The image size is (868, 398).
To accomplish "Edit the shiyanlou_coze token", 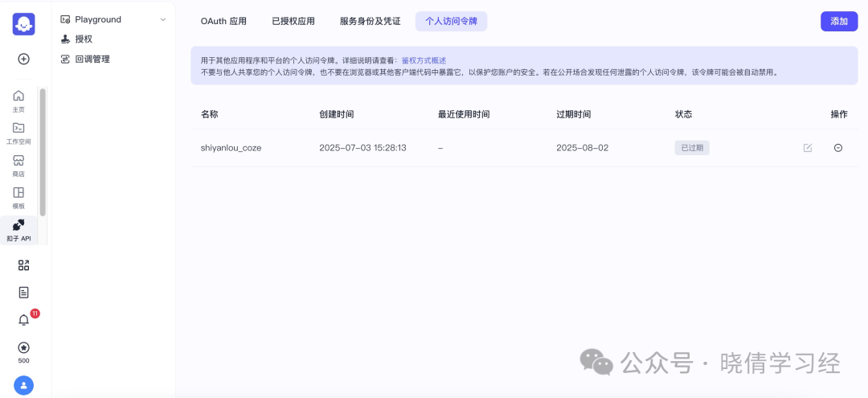I will point(808,148).
